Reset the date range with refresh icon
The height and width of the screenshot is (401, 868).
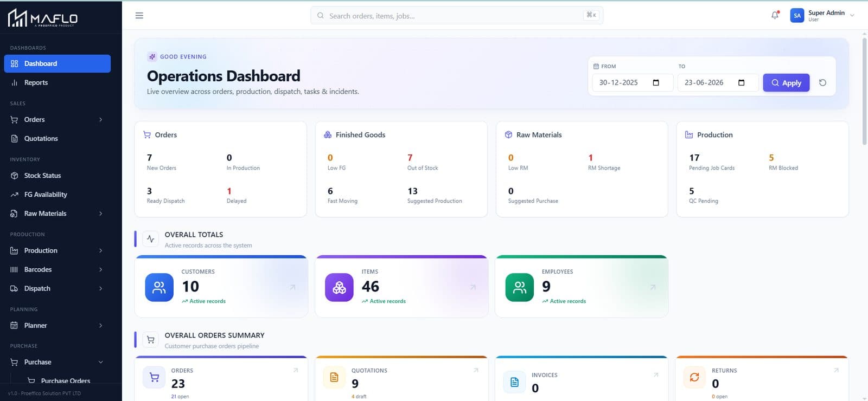(822, 82)
